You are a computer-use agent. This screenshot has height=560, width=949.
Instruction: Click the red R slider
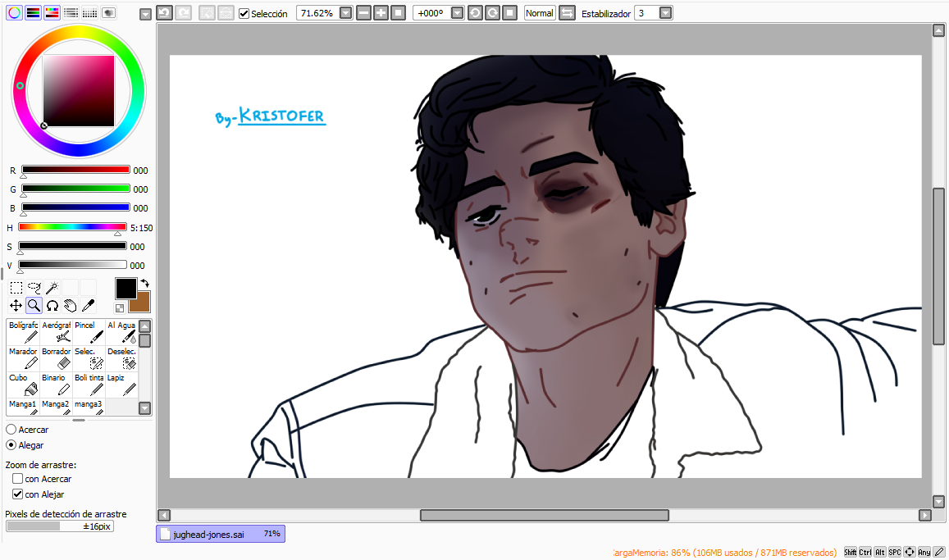coord(75,170)
